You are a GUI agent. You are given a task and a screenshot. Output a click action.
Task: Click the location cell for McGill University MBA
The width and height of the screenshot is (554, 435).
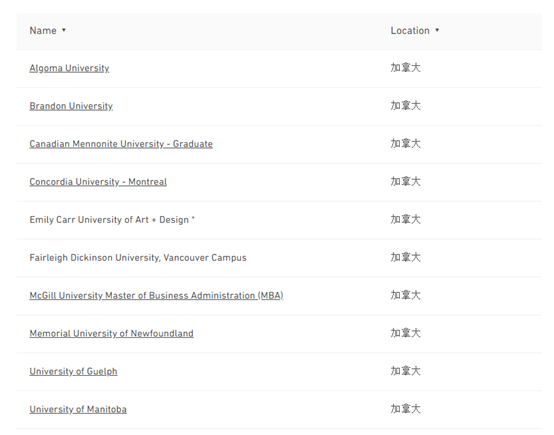[x=405, y=295]
